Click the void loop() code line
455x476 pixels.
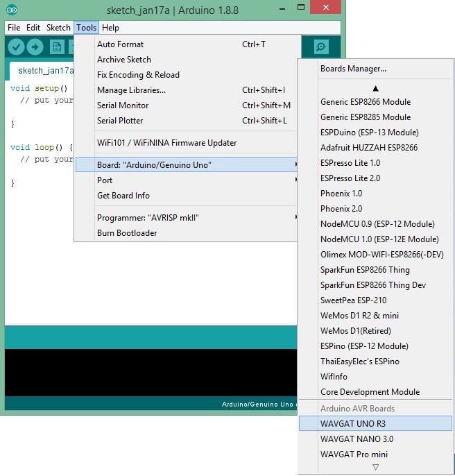click(42, 147)
